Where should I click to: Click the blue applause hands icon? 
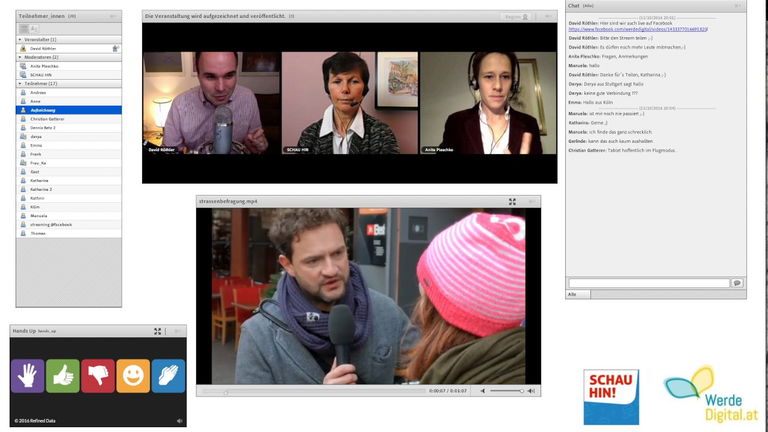(168, 376)
